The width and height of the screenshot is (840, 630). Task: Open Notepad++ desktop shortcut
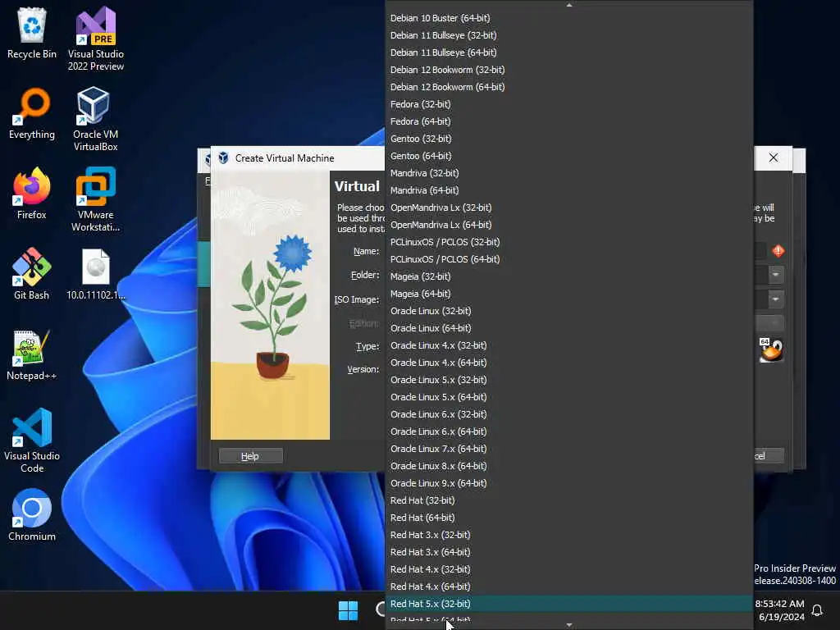pyautogui.click(x=32, y=354)
